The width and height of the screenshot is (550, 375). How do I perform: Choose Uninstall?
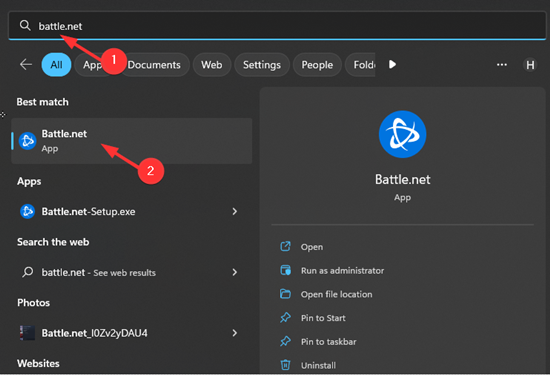tap(318, 366)
